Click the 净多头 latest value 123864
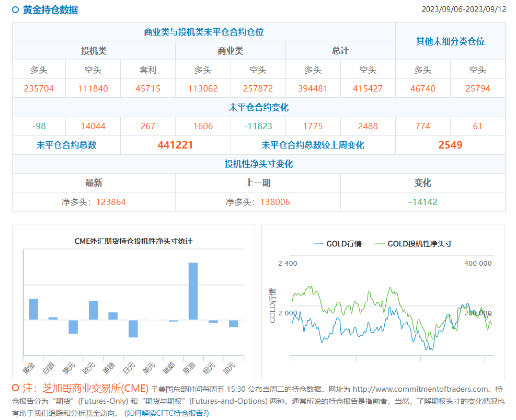Image resolution: width=516 pixels, height=420 pixels. pyautogui.click(x=111, y=202)
